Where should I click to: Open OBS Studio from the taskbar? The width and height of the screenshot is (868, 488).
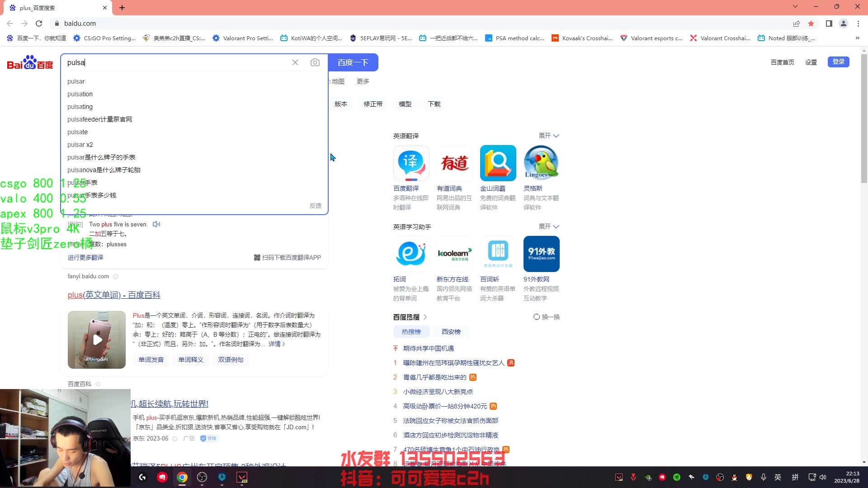pos(202,477)
